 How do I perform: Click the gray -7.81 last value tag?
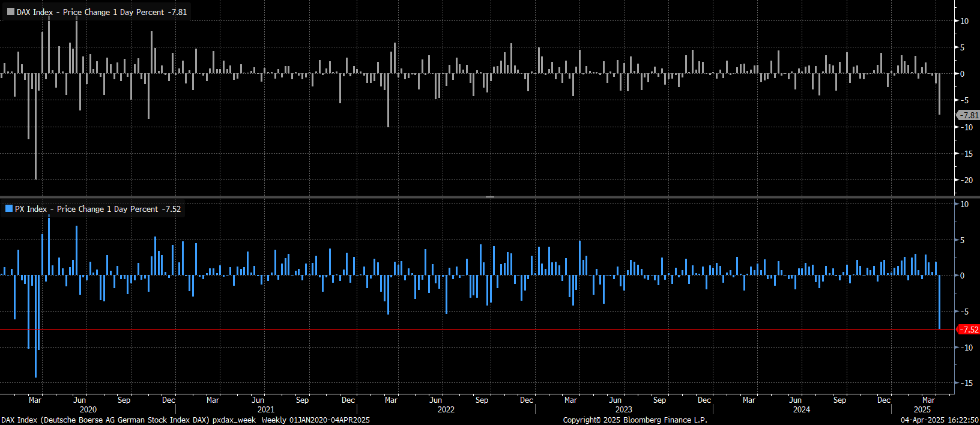(x=968, y=115)
